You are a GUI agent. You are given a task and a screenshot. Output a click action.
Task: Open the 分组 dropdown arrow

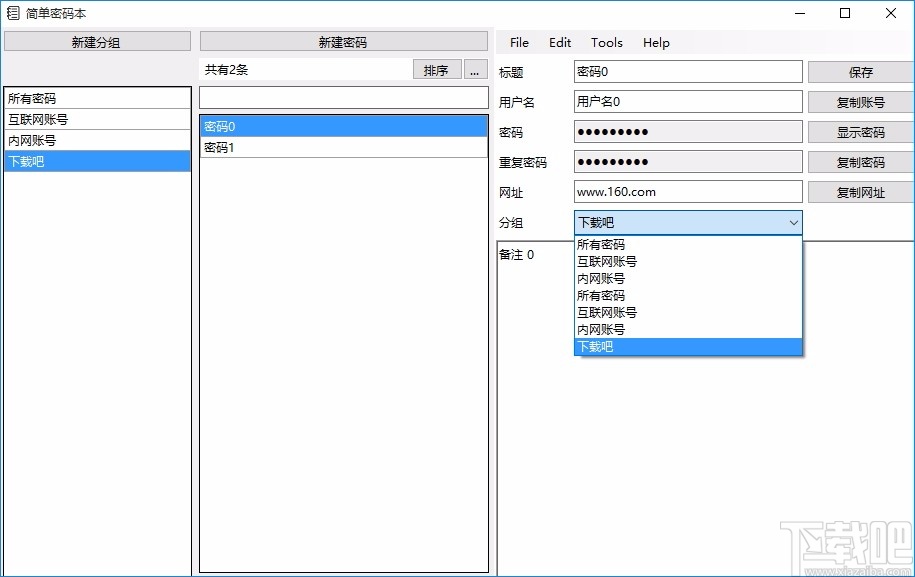(x=794, y=222)
